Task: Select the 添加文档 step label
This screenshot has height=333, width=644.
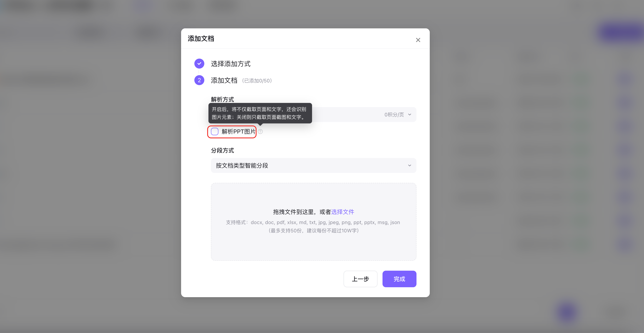Action: (224, 80)
